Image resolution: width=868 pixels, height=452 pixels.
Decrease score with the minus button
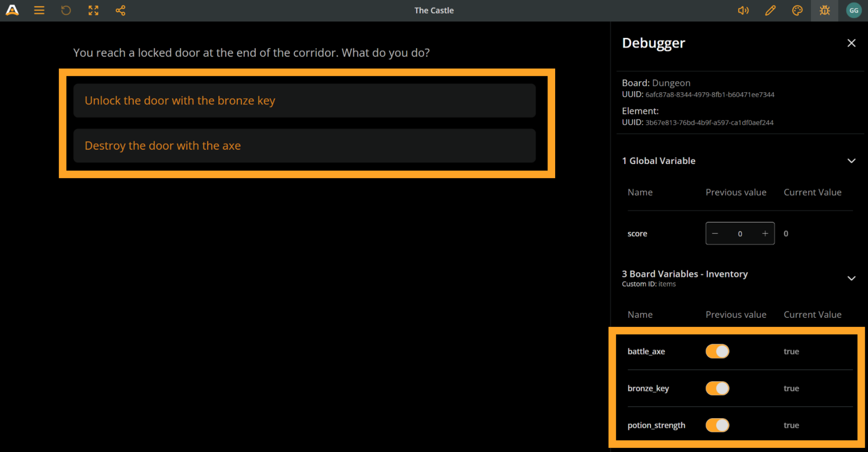[715, 234]
